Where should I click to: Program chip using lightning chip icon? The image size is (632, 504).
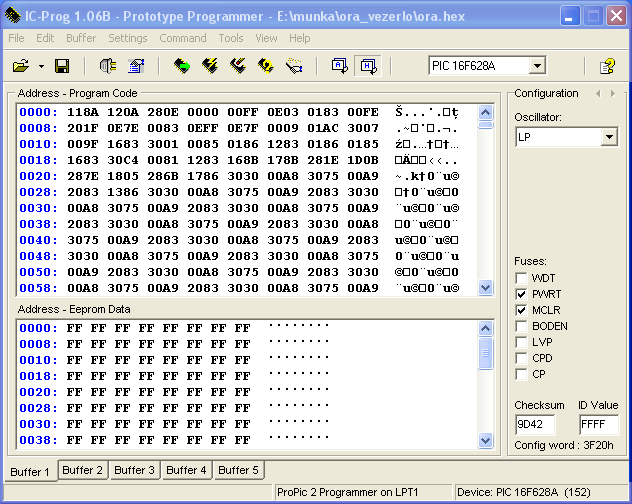pos(210,66)
